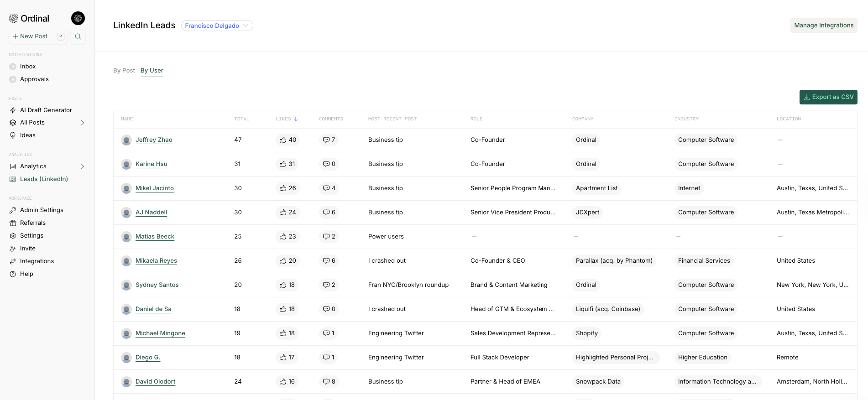Click the Liquifi (acq. Coinbase) company tag
Viewport: 868px width, 400px height.
click(608, 309)
